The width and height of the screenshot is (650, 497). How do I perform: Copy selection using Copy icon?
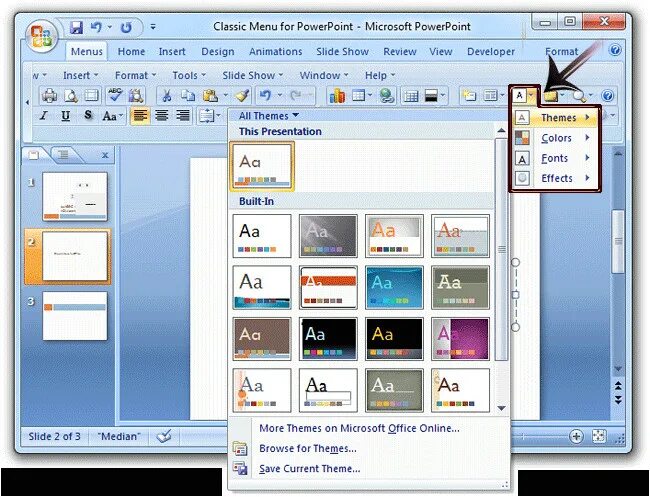(188, 96)
